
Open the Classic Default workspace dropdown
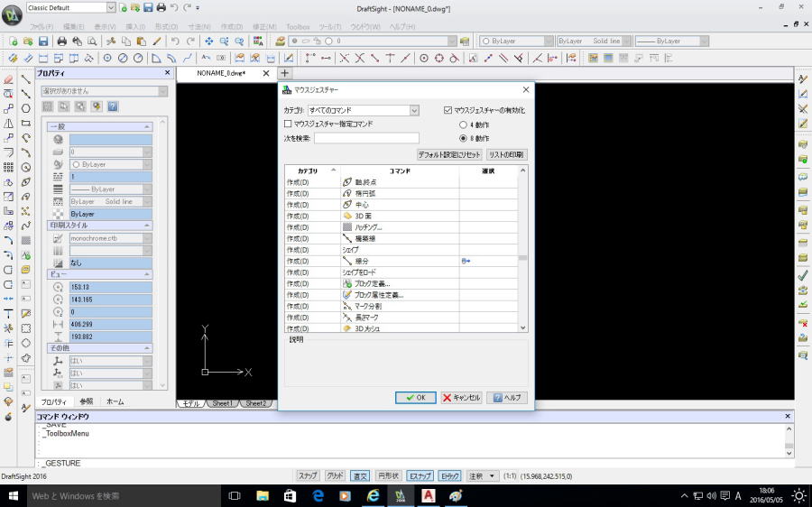point(71,8)
